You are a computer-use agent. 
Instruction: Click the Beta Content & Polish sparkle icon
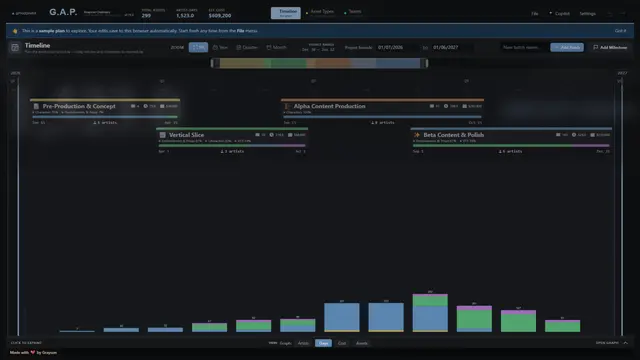[x=417, y=135]
